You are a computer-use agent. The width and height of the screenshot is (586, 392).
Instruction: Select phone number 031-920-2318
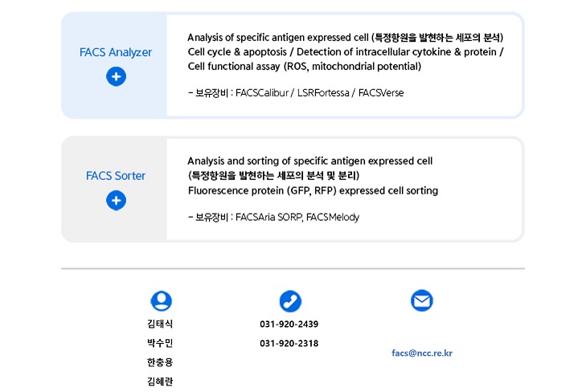(x=289, y=344)
